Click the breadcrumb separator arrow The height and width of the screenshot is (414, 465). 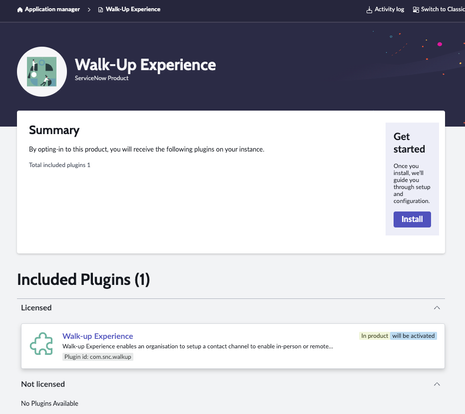click(89, 10)
